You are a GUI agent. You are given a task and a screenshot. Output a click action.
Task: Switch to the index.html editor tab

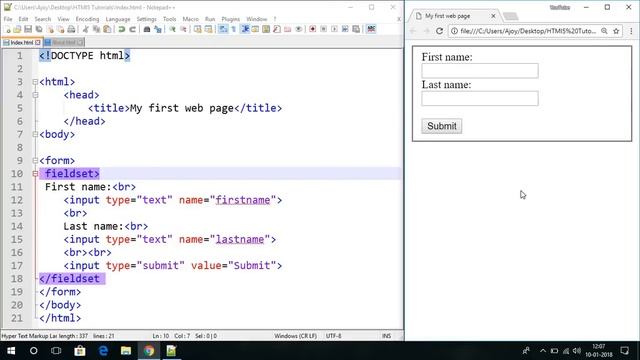click(22, 42)
